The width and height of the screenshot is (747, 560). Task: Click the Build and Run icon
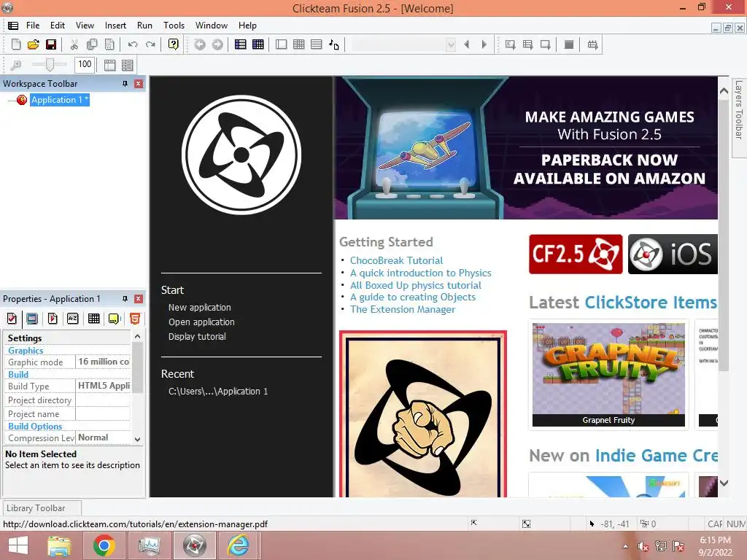click(x=592, y=44)
